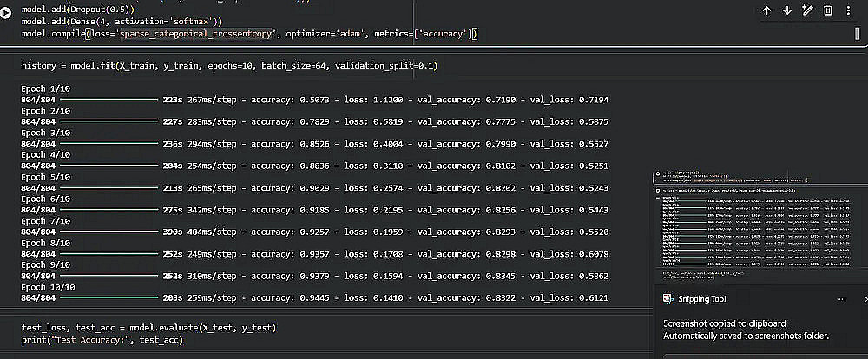
Task: Click the Snipping Tool app icon
Action: (x=667, y=299)
